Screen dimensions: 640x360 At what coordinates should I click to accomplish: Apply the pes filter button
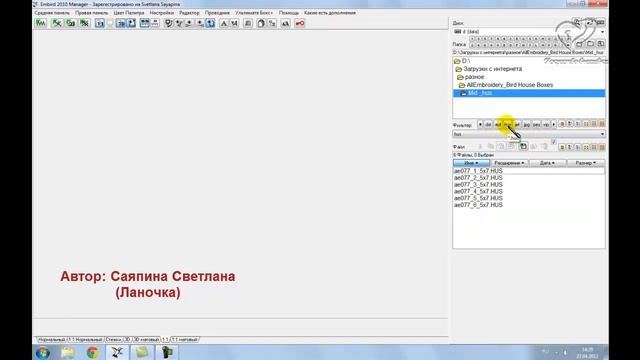[536, 124]
